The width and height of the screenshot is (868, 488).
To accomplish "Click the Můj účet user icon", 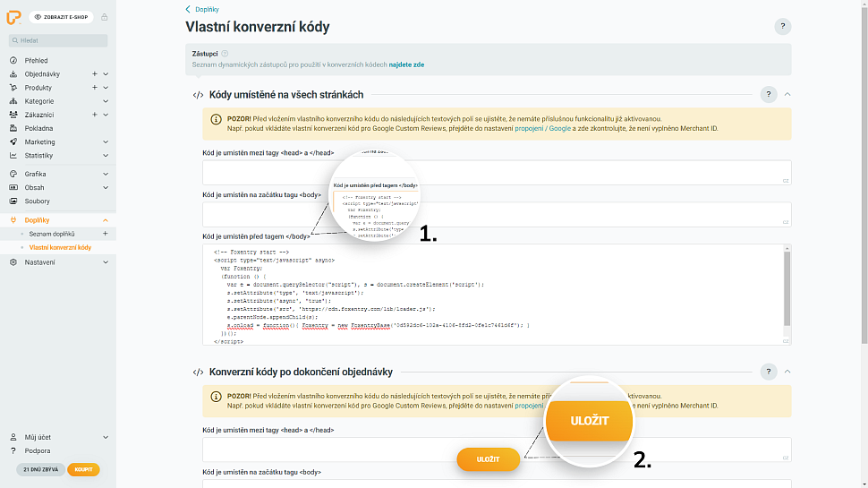I will click(13, 437).
